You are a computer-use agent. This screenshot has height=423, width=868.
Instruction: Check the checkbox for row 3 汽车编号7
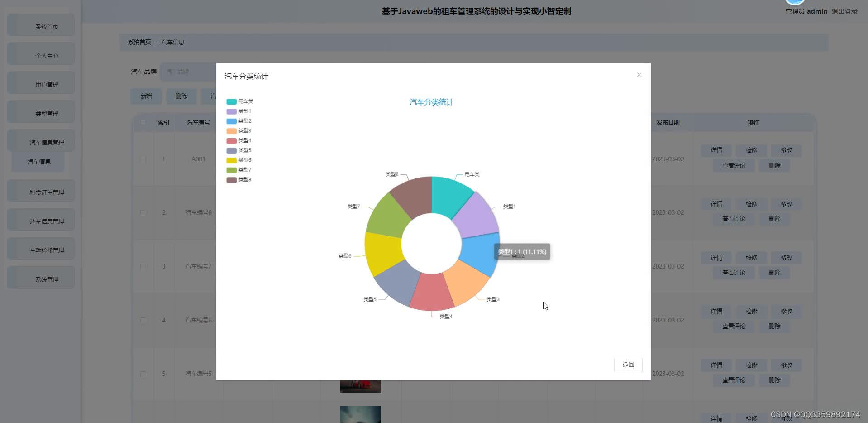143,267
